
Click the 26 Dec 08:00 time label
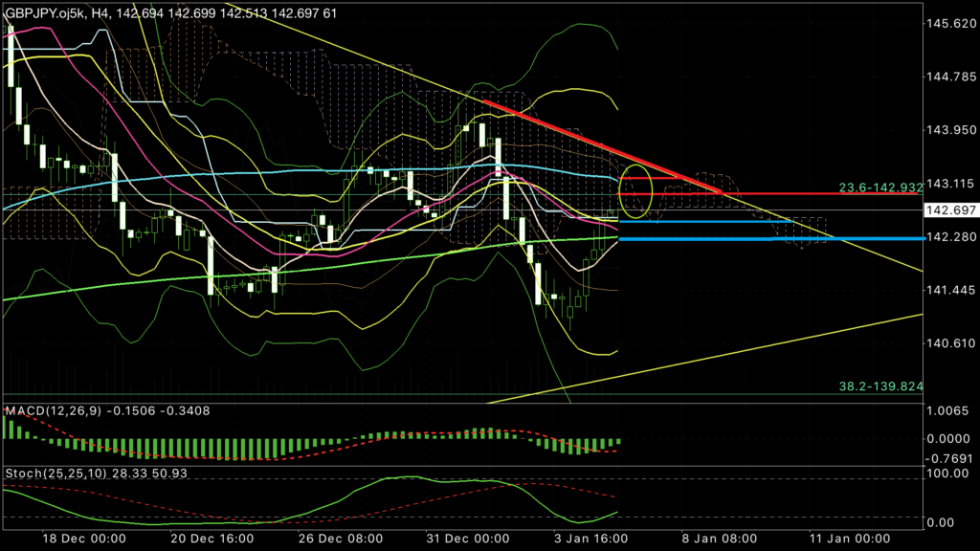coord(341,539)
